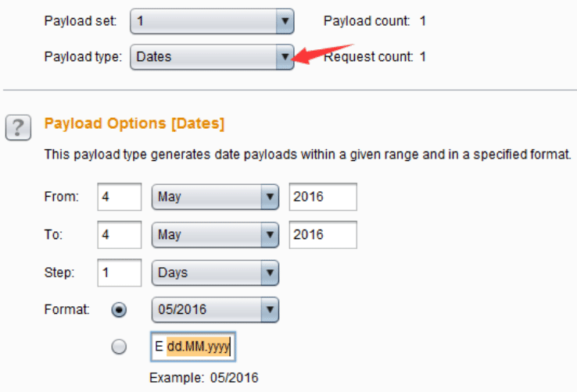Expand the Payload set dropdown
577x392 pixels.
coord(212,21)
